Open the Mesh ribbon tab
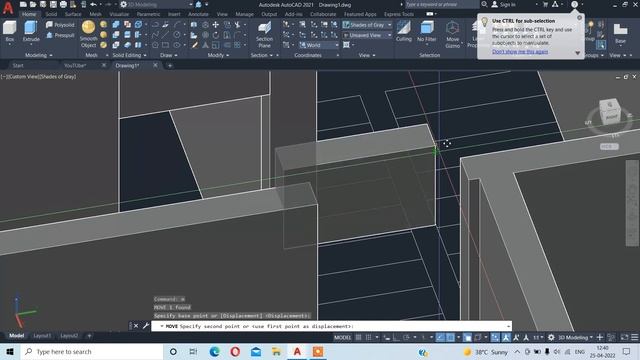Screen dimensions: 640x360 click(95, 14)
